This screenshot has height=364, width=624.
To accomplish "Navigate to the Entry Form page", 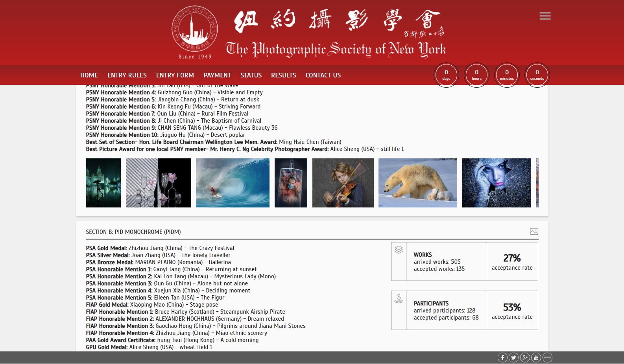I will (x=175, y=75).
